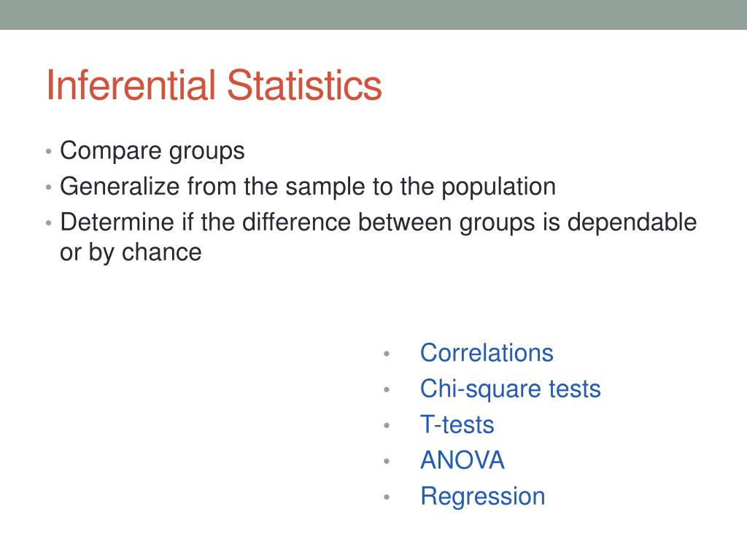Click the bullet dot beside Correlations
747x560 pixels.
pos(387,354)
